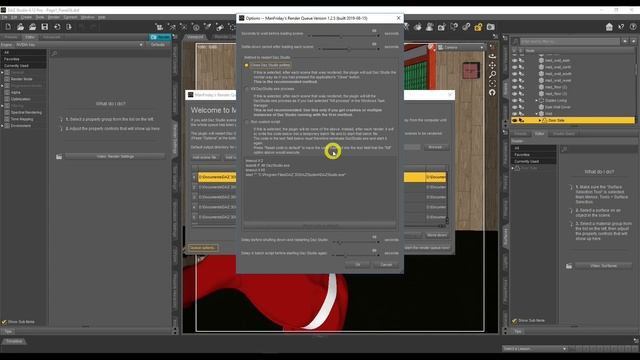Click the curved-arrow reset view icon
The height and width of the screenshot is (360, 640).
pos(492,93)
